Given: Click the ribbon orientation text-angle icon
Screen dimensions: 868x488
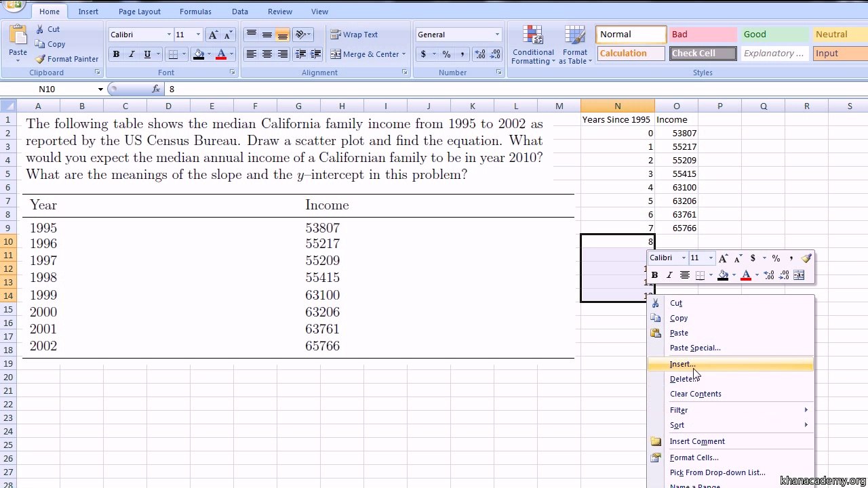Looking at the screenshot, I should (x=302, y=35).
